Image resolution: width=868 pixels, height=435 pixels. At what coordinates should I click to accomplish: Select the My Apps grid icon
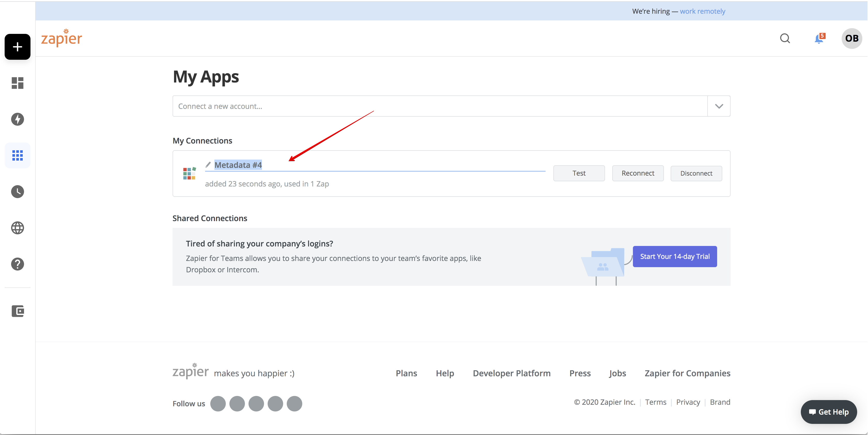click(x=18, y=155)
